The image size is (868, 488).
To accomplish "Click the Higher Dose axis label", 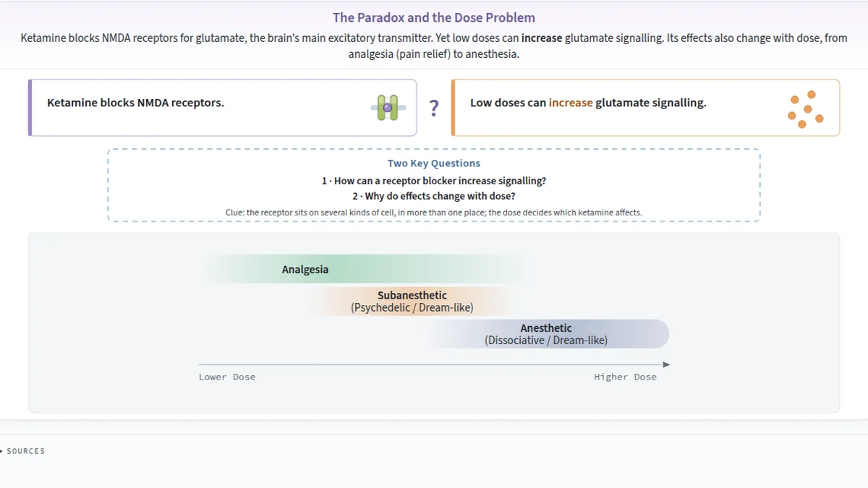I will 625,377.
